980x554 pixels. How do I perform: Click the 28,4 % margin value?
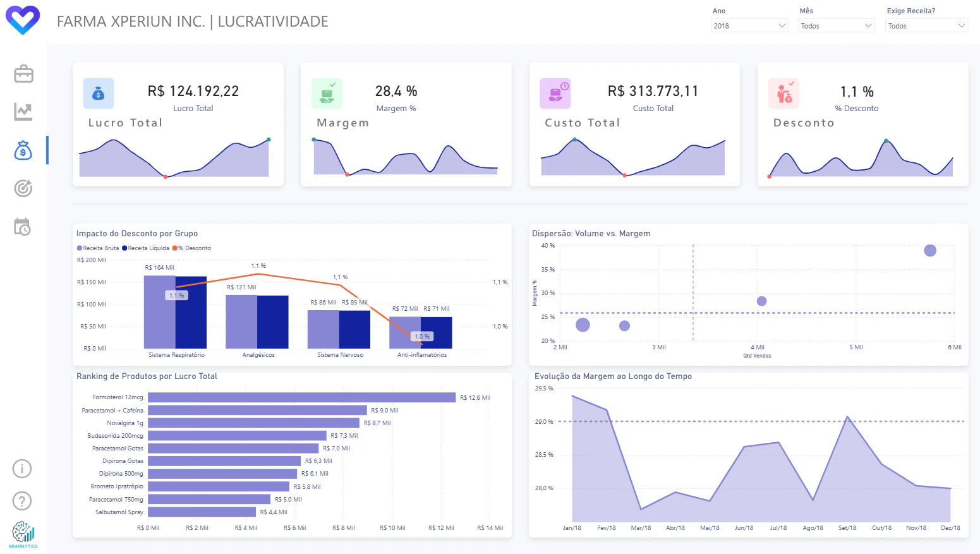(x=396, y=91)
